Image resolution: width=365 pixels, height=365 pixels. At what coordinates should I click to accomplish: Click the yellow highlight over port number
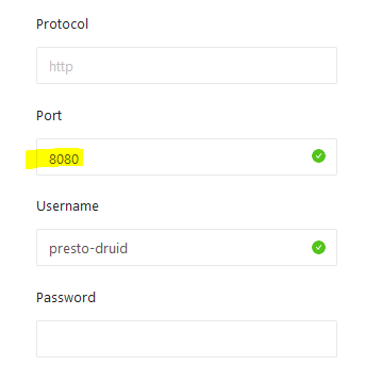[x=54, y=158]
